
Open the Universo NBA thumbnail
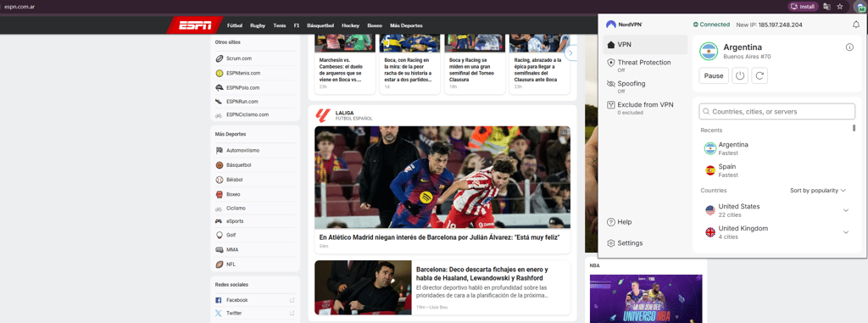click(646, 298)
